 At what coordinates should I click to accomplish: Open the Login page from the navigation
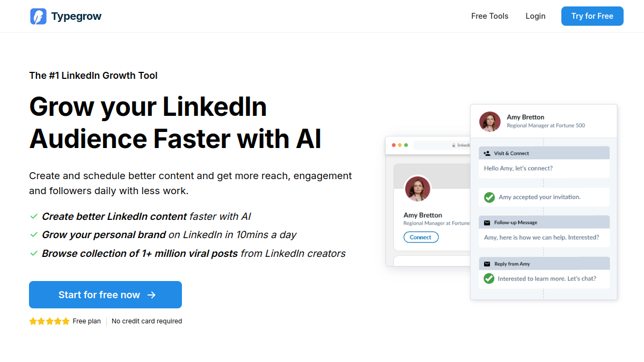pos(536,16)
